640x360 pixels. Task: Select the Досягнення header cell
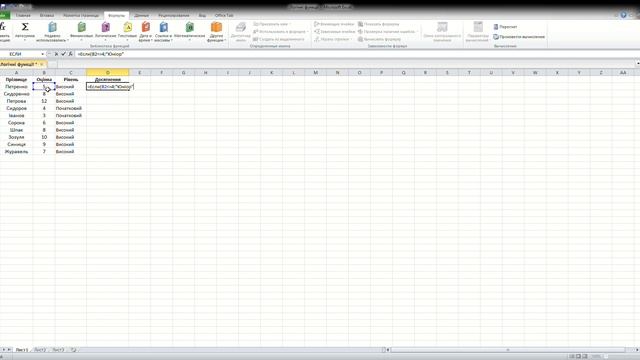point(108,80)
